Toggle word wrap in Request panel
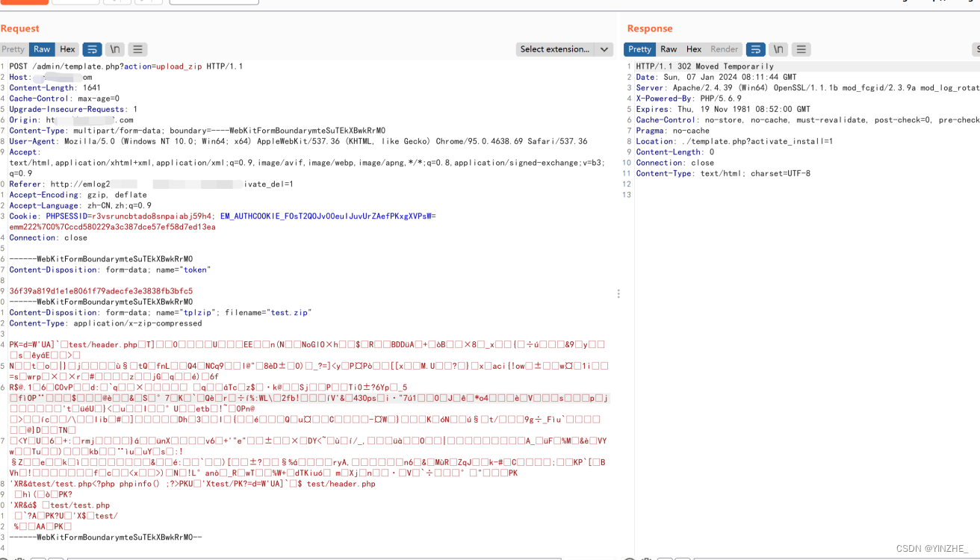Screen dimensions: 980x560 [92, 49]
